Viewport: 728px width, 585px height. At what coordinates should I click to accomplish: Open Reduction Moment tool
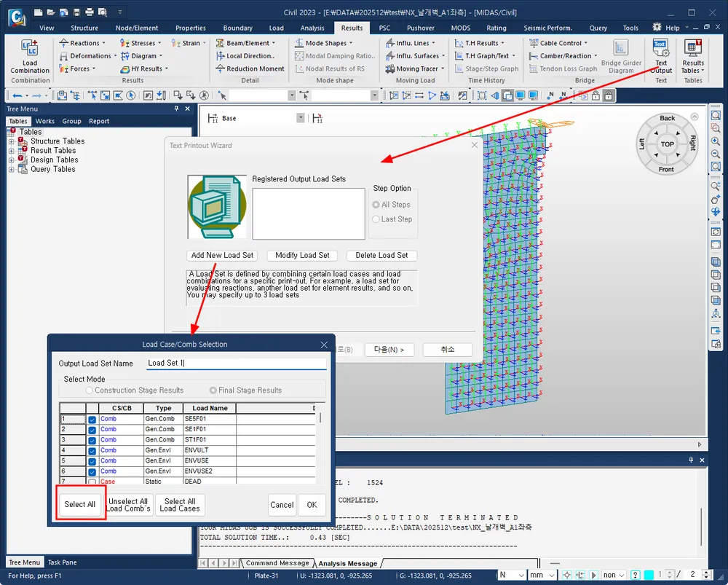(x=250, y=68)
